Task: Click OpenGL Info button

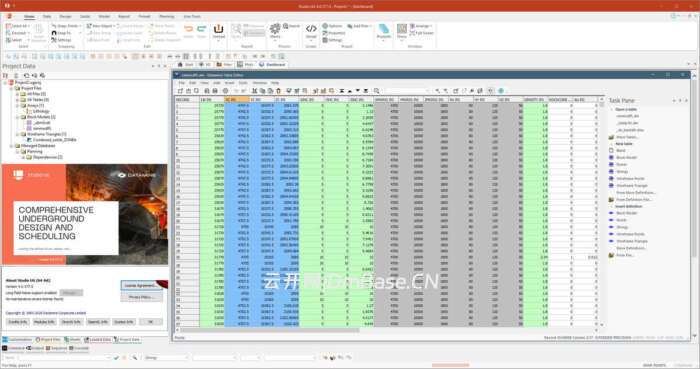Action: tap(97, 322)
